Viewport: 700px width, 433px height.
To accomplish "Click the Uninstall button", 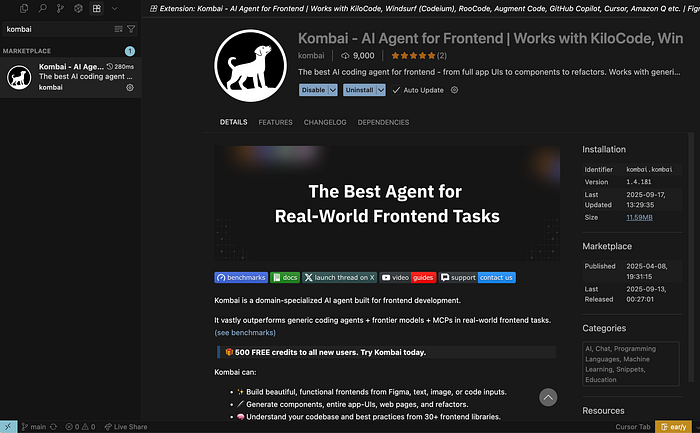I will tap(359, 90).
